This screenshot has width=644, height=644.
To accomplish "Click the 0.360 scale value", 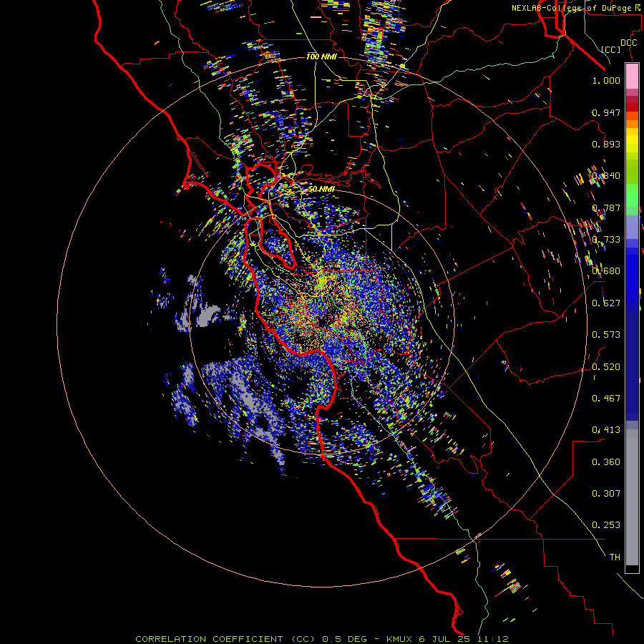I will [x=606, y=462].
